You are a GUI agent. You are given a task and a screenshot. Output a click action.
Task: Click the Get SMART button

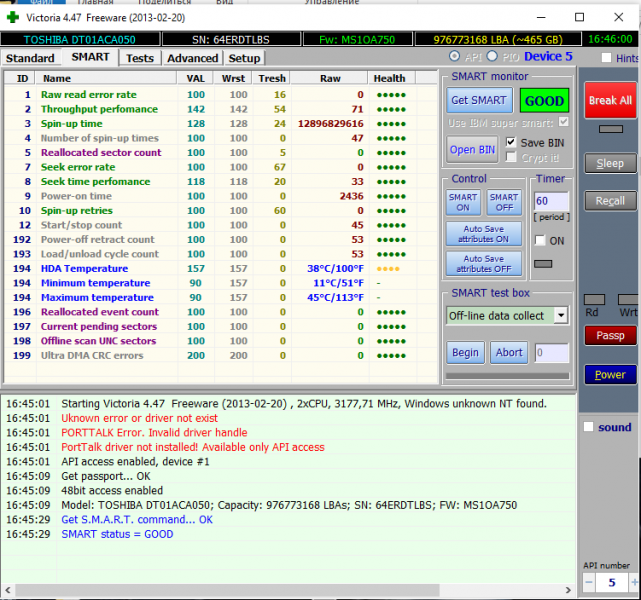478,101
